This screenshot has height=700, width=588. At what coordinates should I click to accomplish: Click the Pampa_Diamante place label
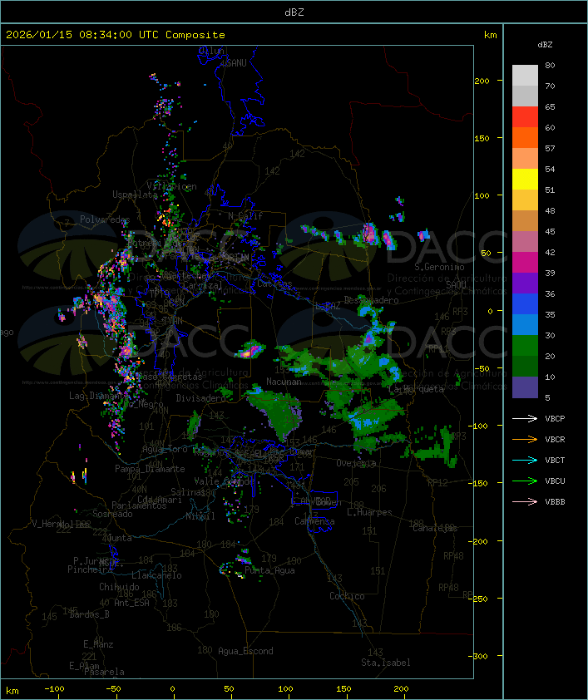tap(150, 469)
